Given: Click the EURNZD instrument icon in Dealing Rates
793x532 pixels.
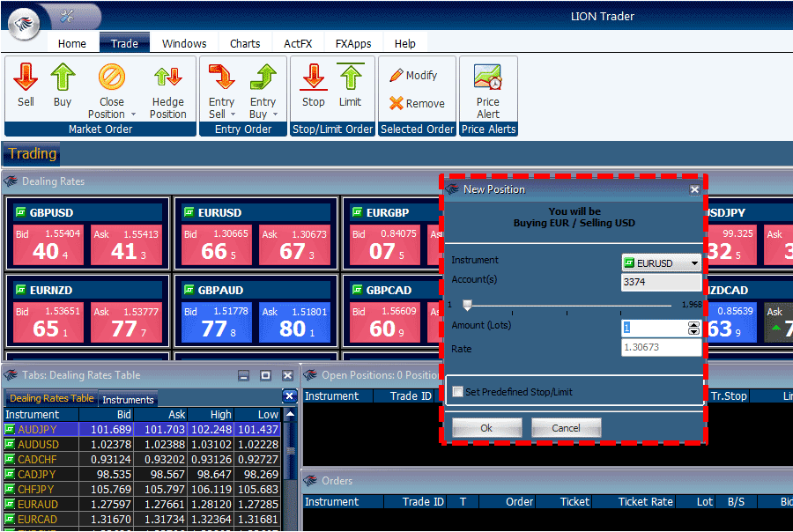Looking at the screenshot, I should click(x=21, y=290).
